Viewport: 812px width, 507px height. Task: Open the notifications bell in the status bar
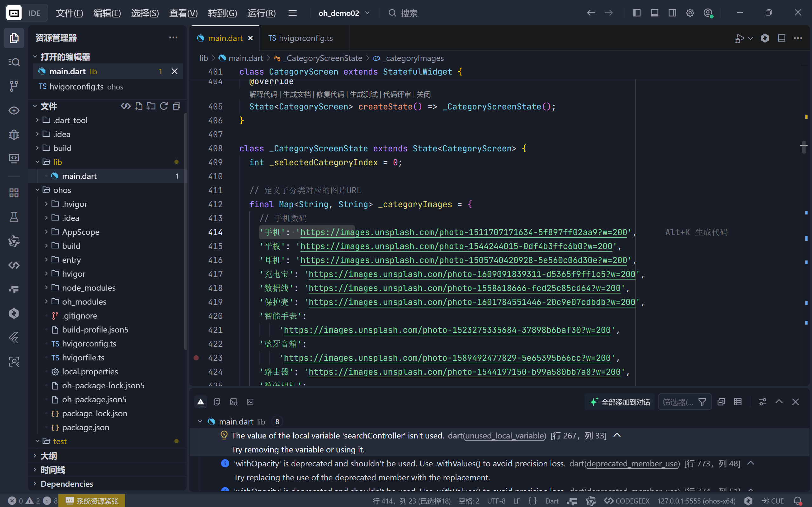pos(798,501)
